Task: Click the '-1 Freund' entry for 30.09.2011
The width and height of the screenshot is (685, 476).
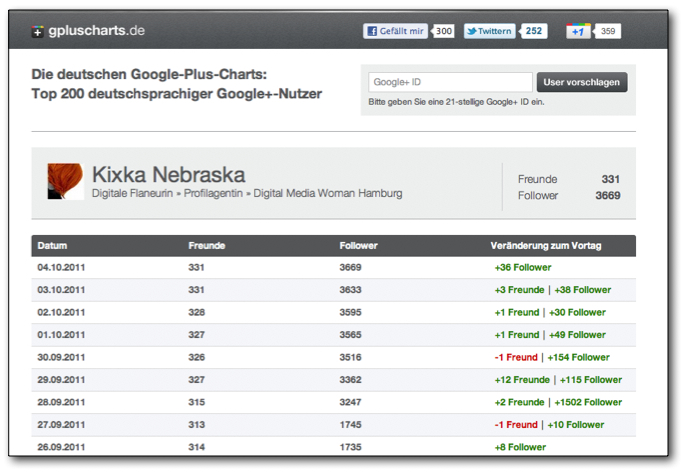Action: coord(516,357)
